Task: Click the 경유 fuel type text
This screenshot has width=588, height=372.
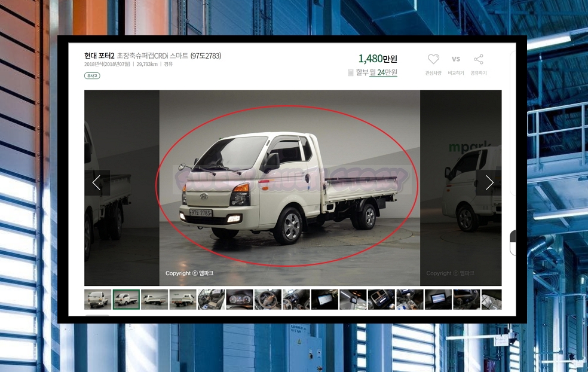Action: pos(169,64)
